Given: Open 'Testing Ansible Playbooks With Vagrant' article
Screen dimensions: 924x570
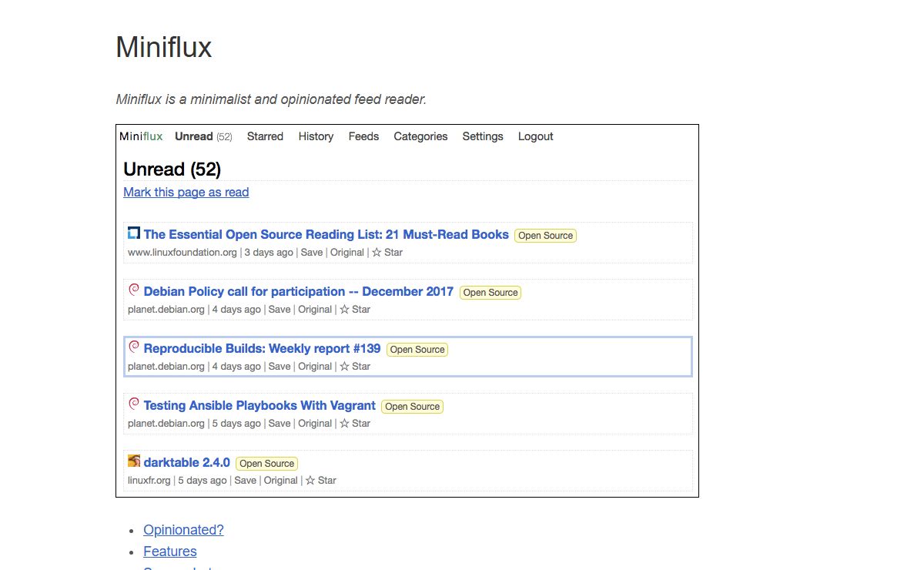Looking at the screenshot, I should coord(259,405).
